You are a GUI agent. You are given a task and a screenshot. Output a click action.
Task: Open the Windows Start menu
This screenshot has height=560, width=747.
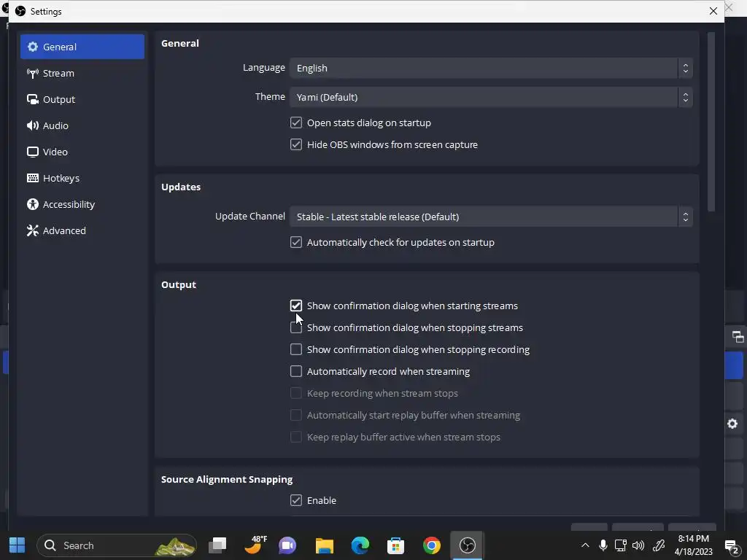[x=18, y=545]
